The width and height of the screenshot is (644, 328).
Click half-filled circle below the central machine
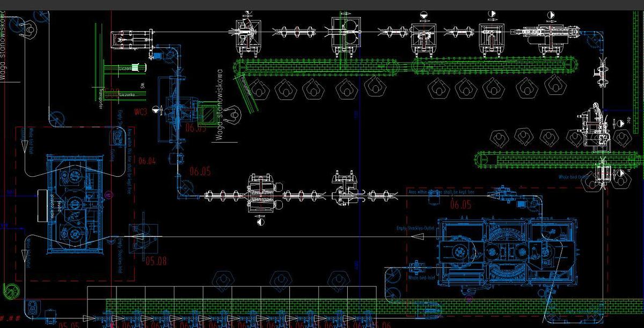261,220
